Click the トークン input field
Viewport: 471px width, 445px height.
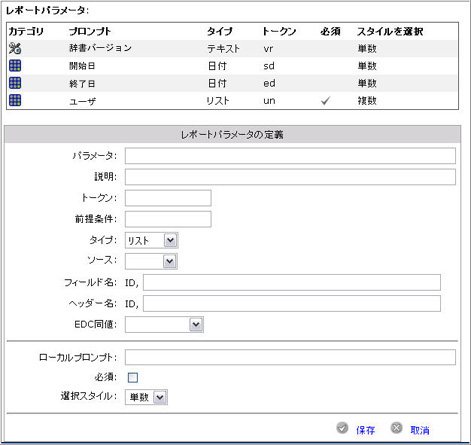168,198
